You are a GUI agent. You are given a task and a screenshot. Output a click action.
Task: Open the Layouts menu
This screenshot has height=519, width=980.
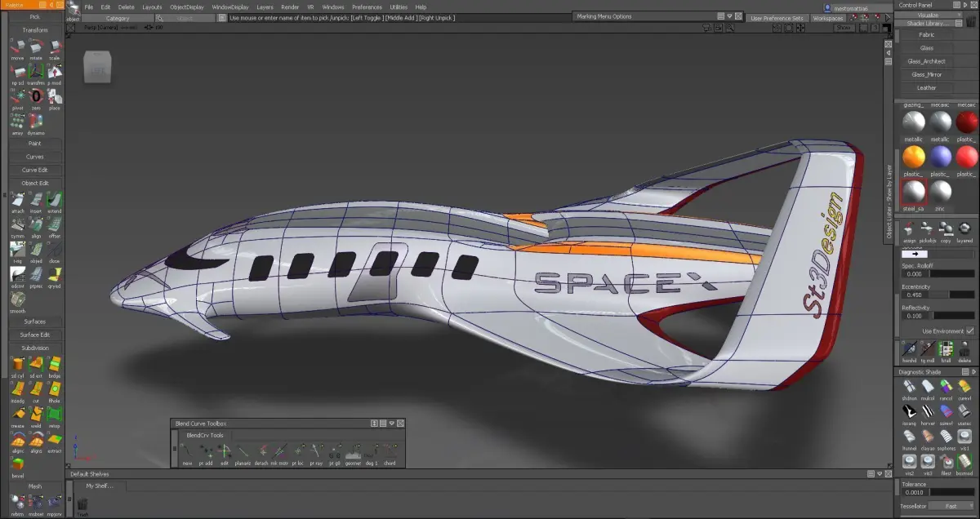(152, 7)
